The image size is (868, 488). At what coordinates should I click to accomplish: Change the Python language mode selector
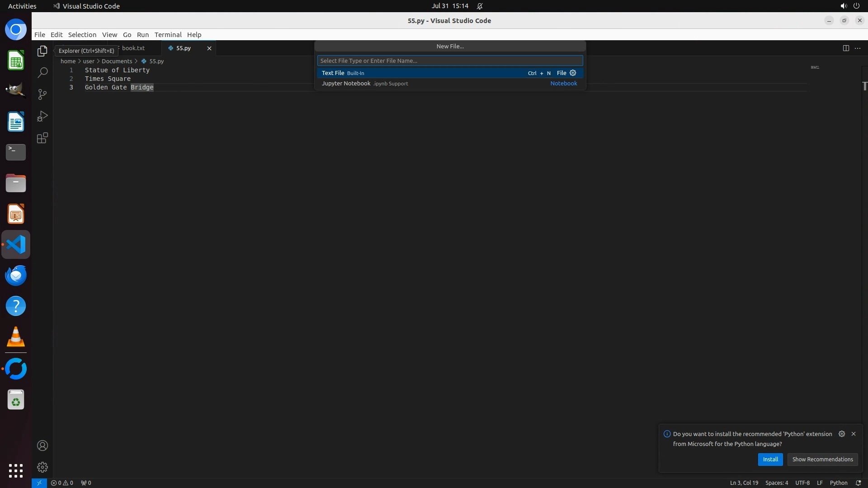point(838,483)
